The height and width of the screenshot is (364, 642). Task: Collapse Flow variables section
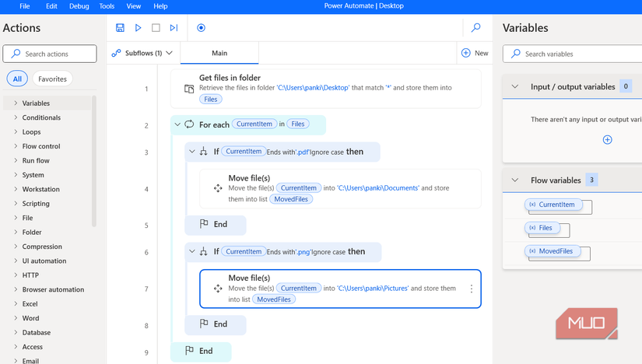514,180
